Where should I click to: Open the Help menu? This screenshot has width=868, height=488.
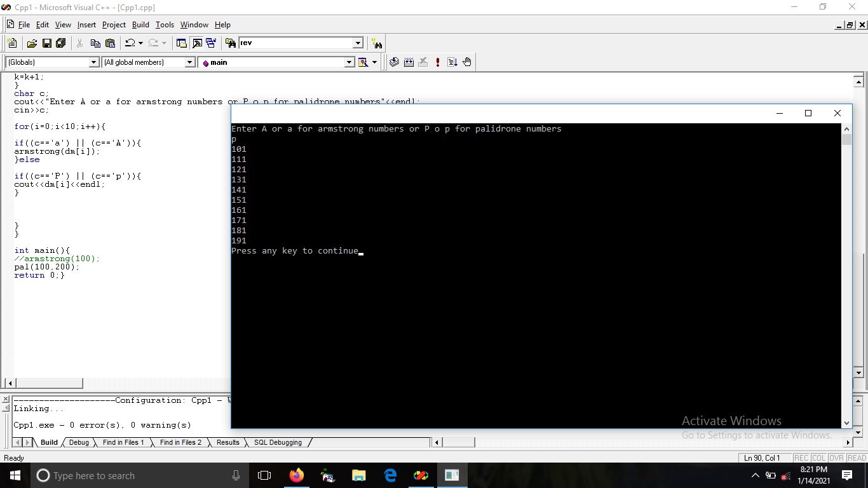222,25
